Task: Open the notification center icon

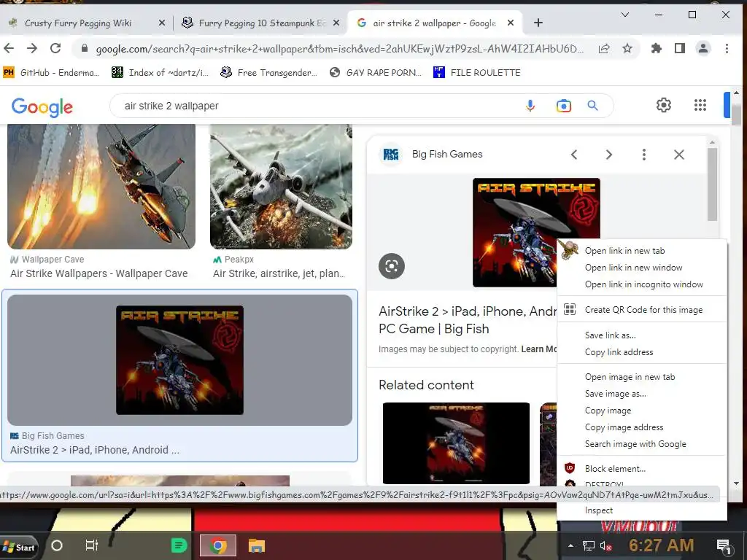Action: point(724,547)
